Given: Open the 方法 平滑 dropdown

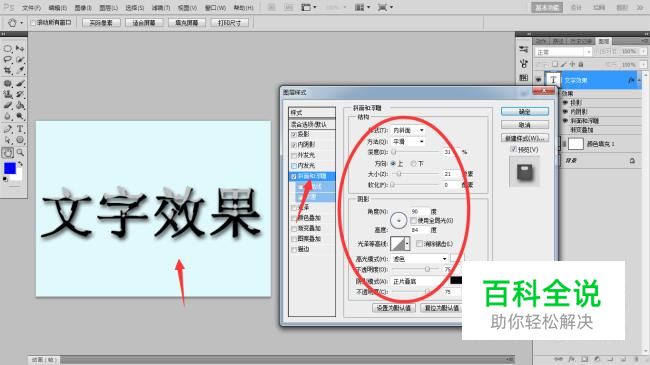Looking at the screenshot, I should tap(407, 141).
